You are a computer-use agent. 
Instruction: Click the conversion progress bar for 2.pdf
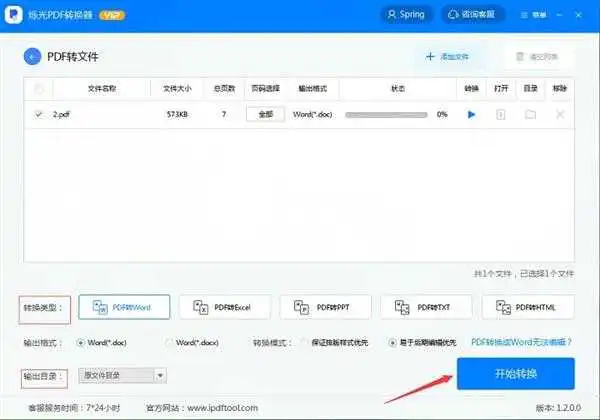tap(386, 115)
